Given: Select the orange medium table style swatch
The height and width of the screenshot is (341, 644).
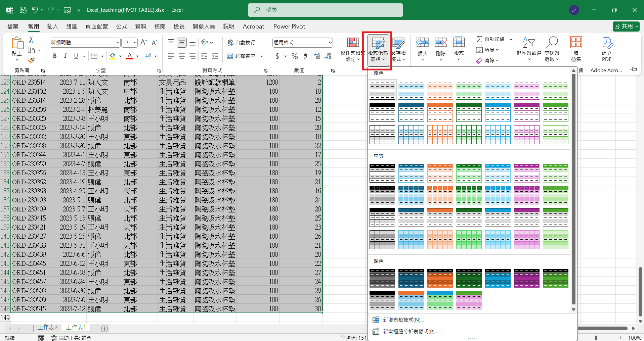Looking at the screenshot, I should 440,173.
